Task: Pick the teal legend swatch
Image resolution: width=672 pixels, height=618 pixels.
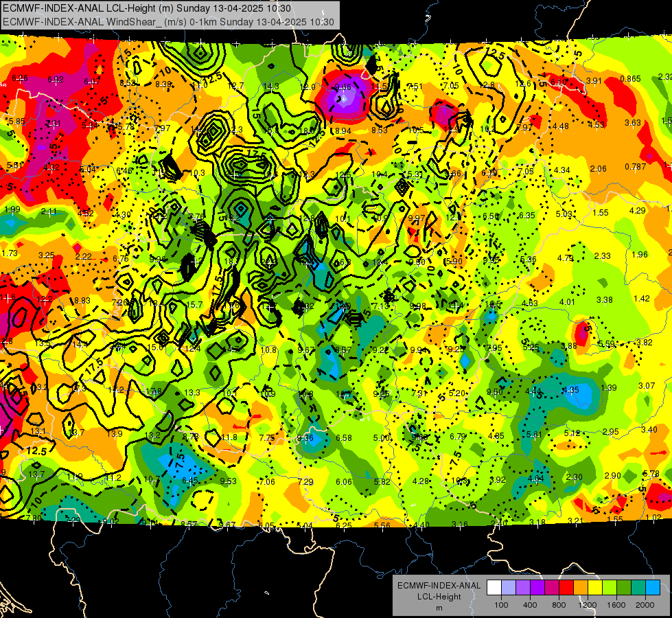Action: point(638,587)
